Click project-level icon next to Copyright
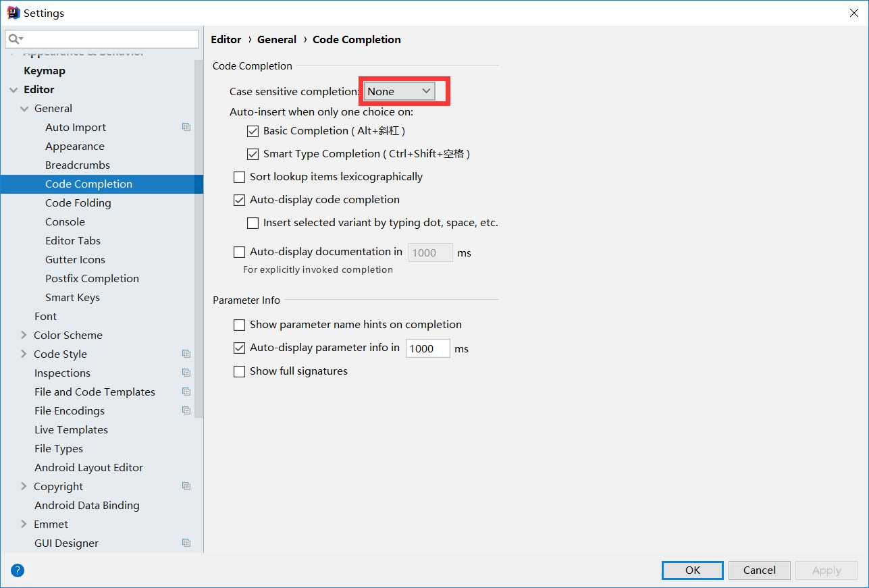Viewport: 869px width, 588px height. pos(186,486)
